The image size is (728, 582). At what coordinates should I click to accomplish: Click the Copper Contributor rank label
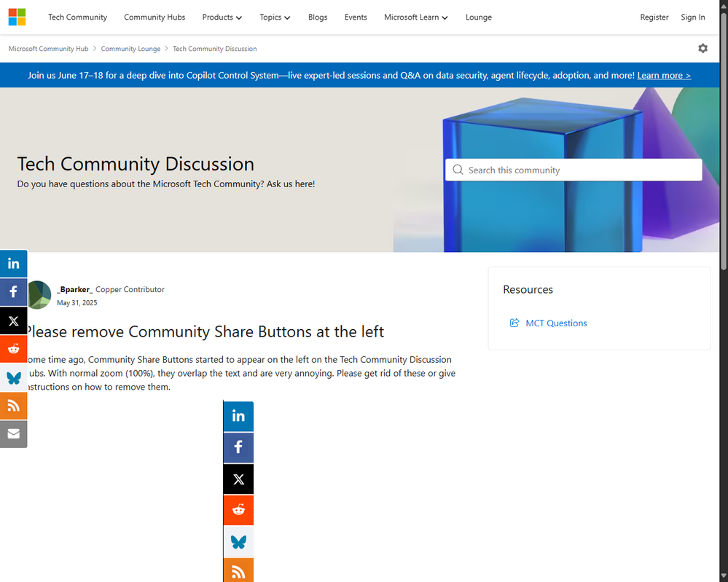(130, 289)
